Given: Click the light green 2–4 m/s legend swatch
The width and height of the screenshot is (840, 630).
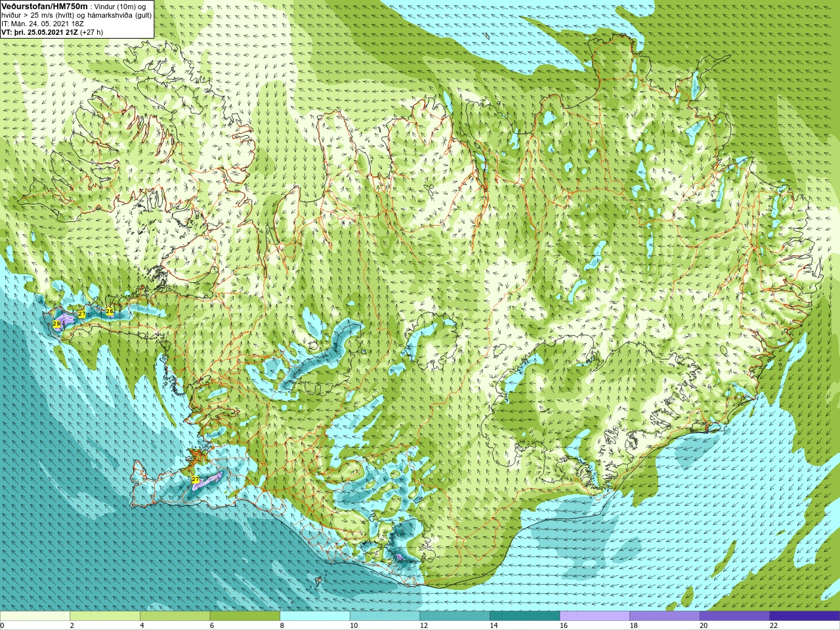Looking at the screenshot, I should [x=105, y=616].
